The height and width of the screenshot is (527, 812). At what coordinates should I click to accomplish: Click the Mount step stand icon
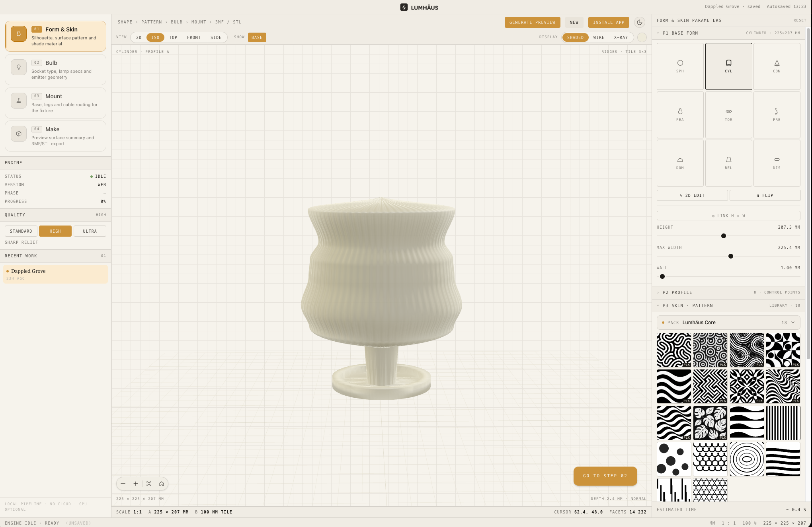pos(19,101)
